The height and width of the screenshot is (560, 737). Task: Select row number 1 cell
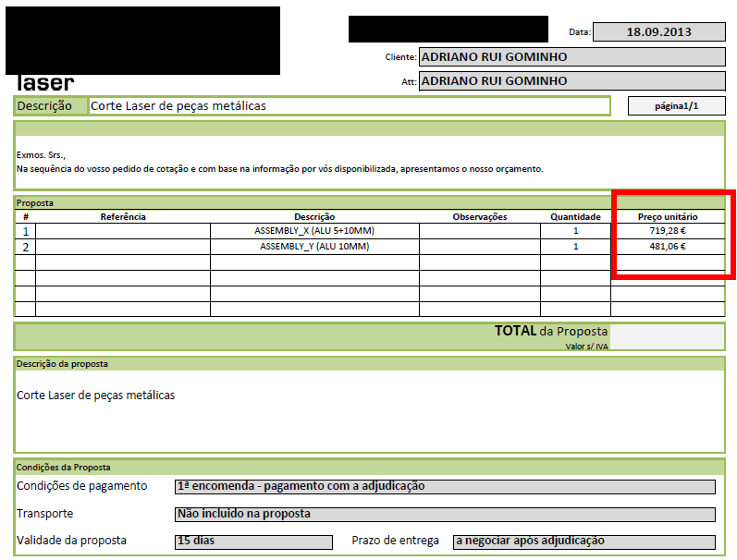[x=25, y=231]
